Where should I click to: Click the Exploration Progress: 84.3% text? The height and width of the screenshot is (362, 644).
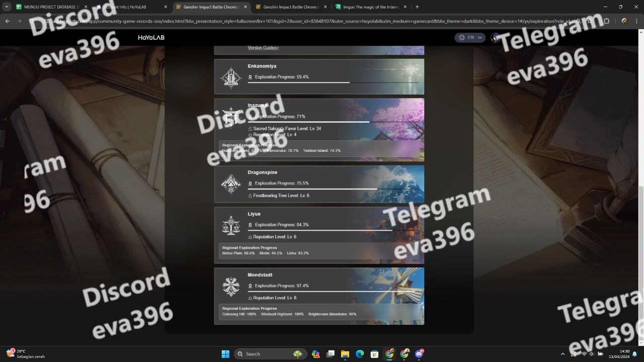point(282,225)
